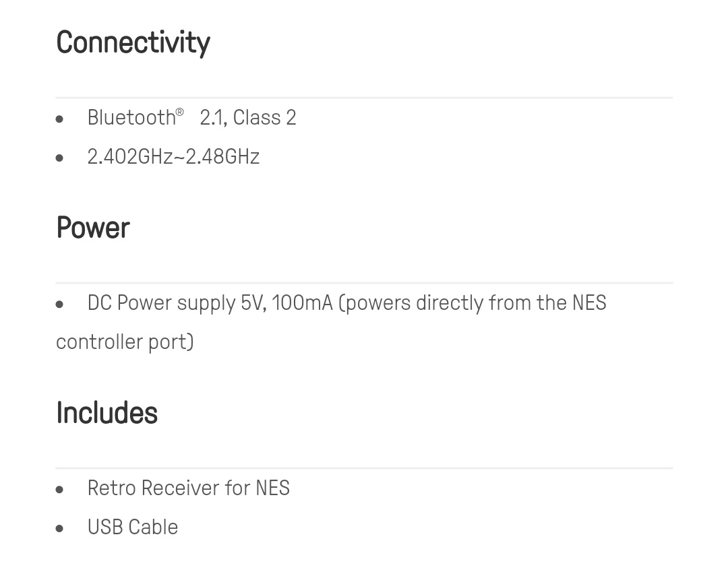Click bullet point beside USB Cable
728x576 pixels.
59,529
